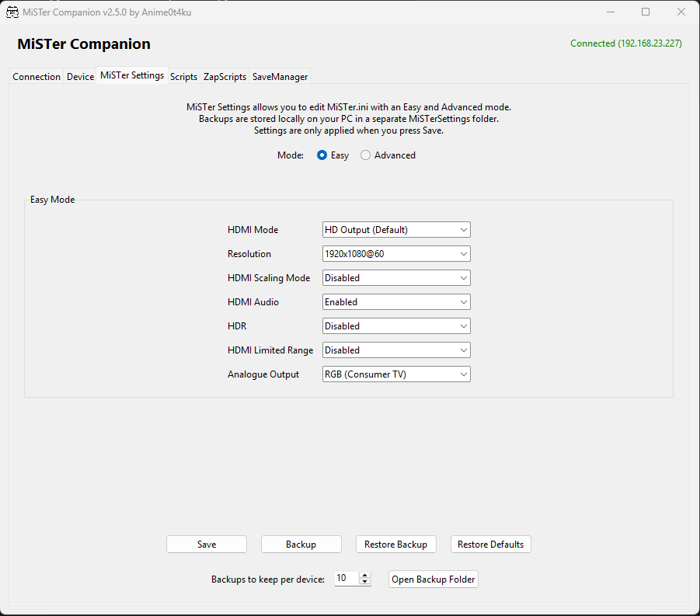Expand the HDR dropdown
This screenshot has width=700, height=616.
click(x=396, y=326)
